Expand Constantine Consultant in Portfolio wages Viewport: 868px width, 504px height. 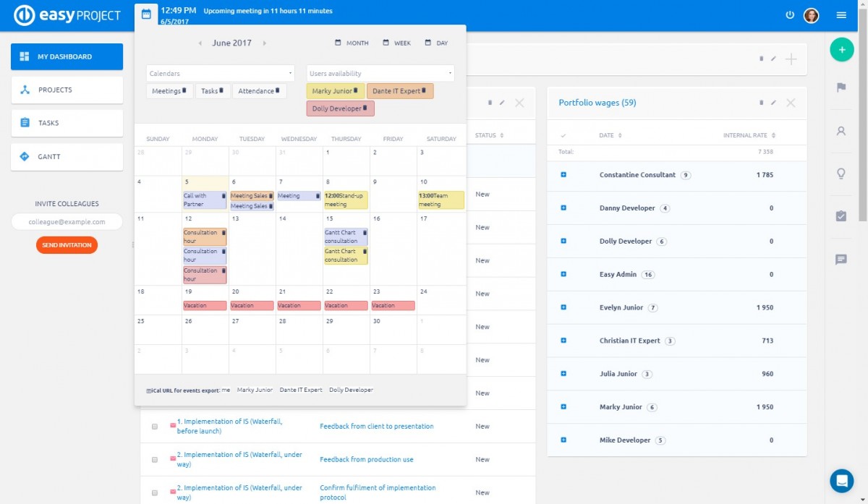coord(563,176)
